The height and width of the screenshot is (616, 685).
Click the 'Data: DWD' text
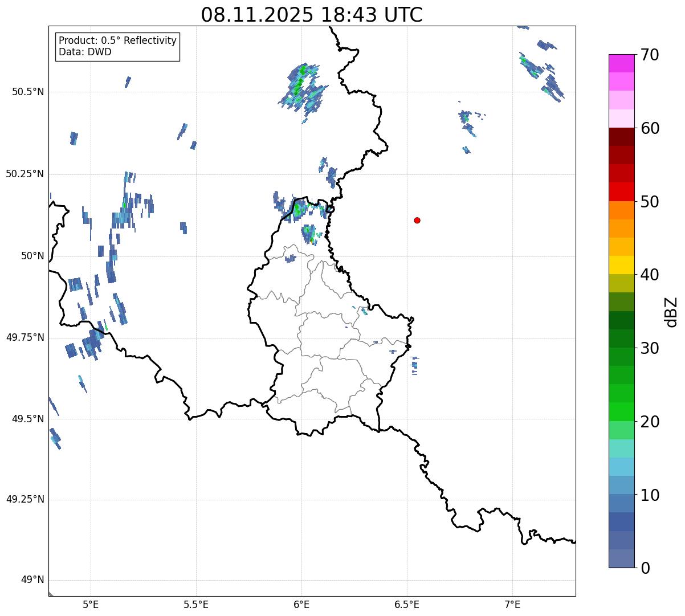pos(85,52)
